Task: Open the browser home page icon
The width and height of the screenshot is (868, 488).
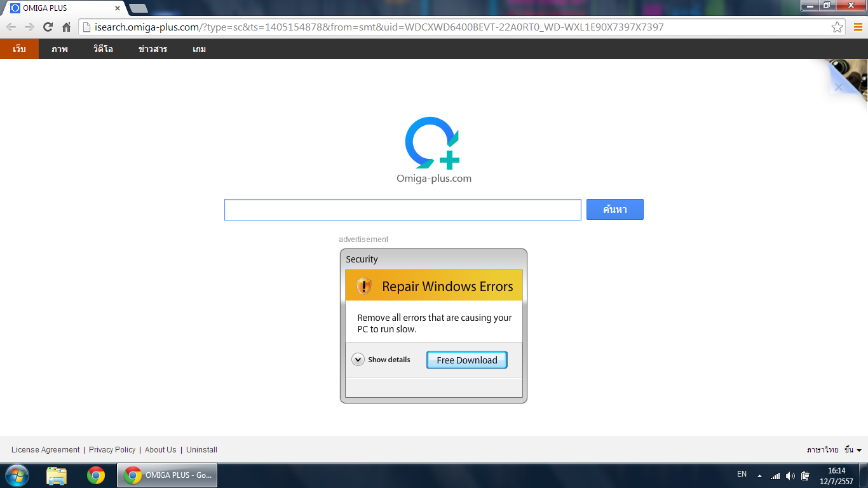Action: pos(66,27)
